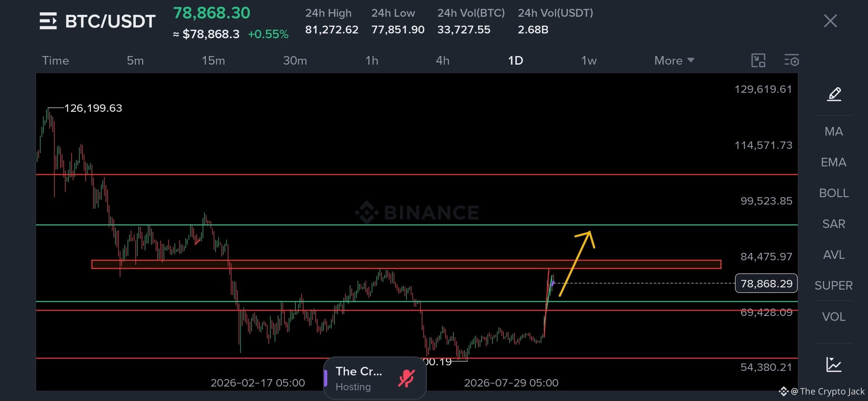Click the 2026-02-17 05:00 date label
The width and height of the screenshot is (868, 401).
tap(258, 383)
